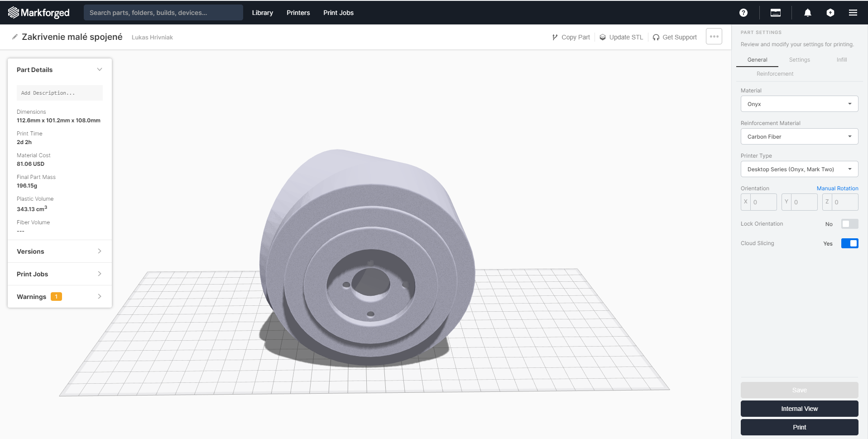
Task: Go to the Library page
Action: point(263,13)
